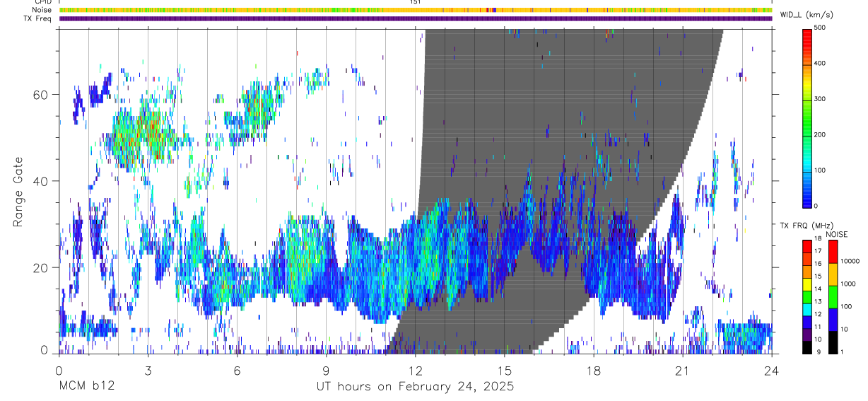Click the '3' tick on UT hours axis
This screenshot has height=401, width=868.
tap(148, 370)
